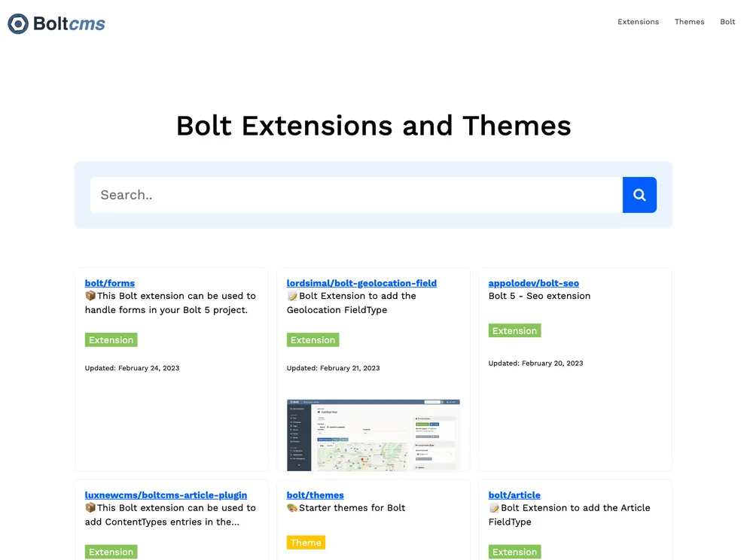
Task: Click the Bolt cms logo
Action: click(x=56, y=23)
